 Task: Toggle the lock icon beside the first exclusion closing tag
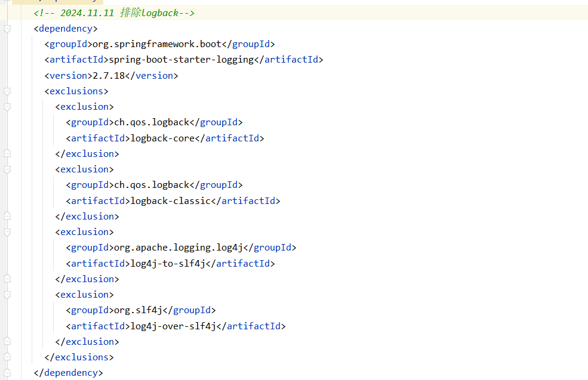coord(7,153)
